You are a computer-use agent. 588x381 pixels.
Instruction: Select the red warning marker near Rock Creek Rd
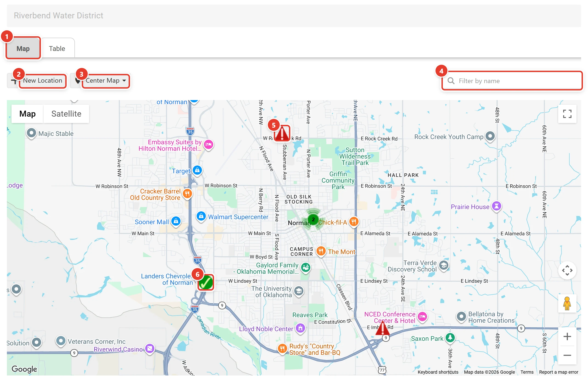282,133
